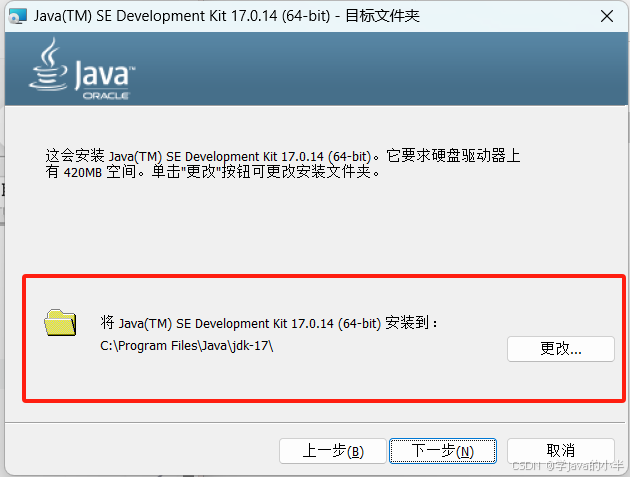Select the install path C:\Program Files\Java\jdk-17\
The height and width of the screenshot is (477, 630).
186,346
